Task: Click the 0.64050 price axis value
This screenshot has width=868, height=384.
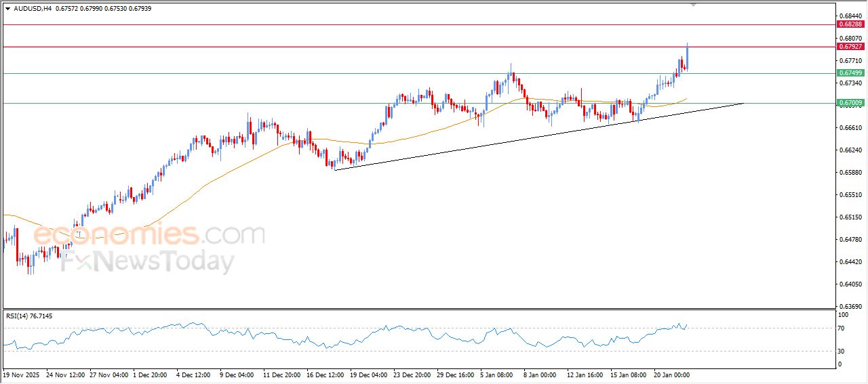Action: (849, 284)
